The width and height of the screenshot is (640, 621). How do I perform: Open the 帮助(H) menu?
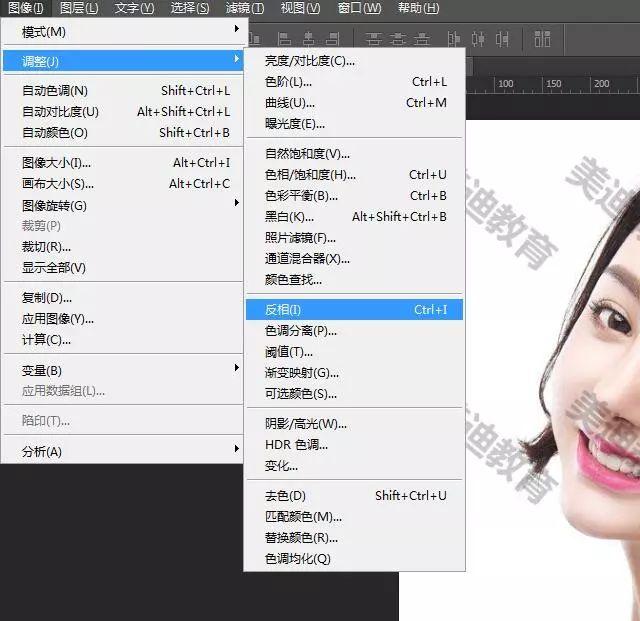(x=418, y=8)
